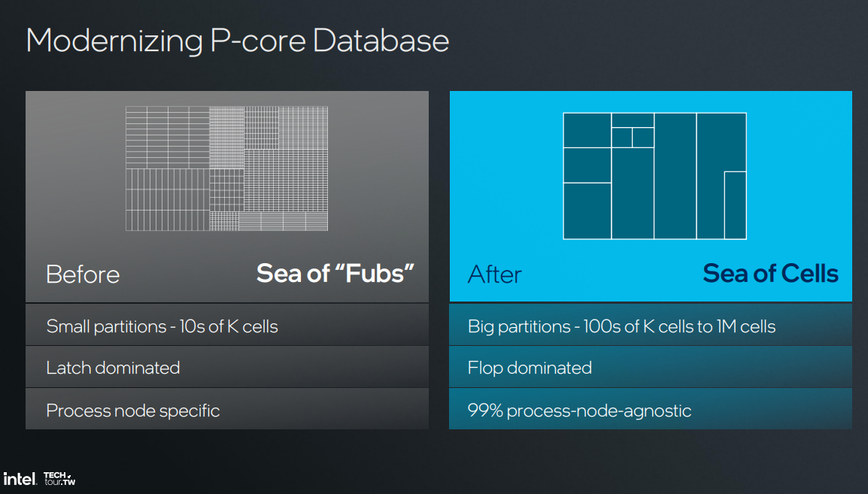Screen dimensions: 868x494
Task: Click the Tech Tour TW logo
Action: coord(59,478)
